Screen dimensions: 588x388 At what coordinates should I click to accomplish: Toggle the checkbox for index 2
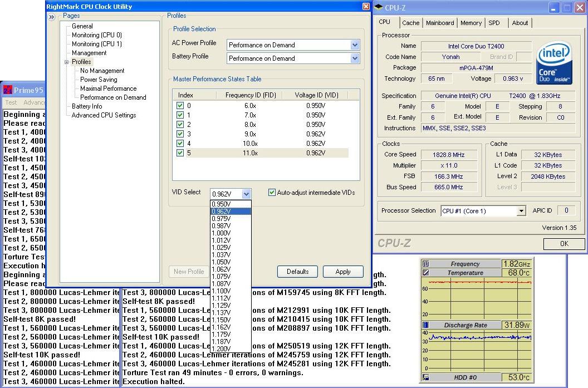click(x=180, y=125)
